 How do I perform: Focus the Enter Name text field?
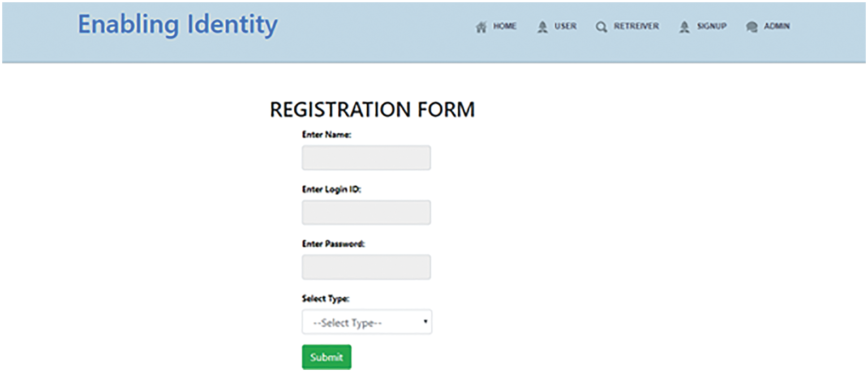click(366, 158)
